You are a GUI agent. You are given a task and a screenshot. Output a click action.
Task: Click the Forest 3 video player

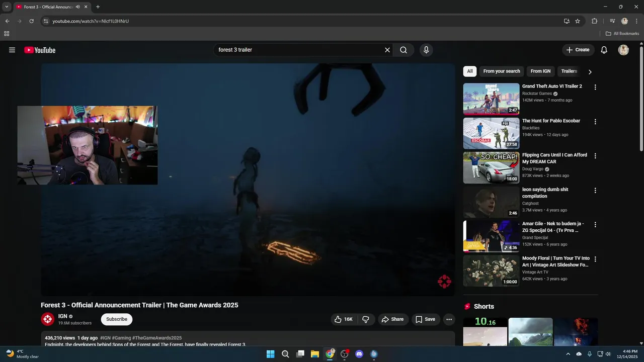[x=248, y=180]
